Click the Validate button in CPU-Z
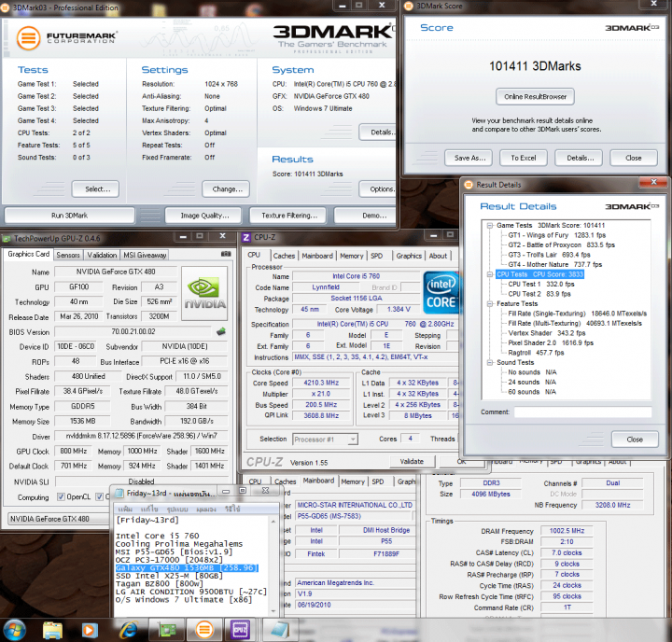This screenshot has height=642, width=672. click(412, 462)
